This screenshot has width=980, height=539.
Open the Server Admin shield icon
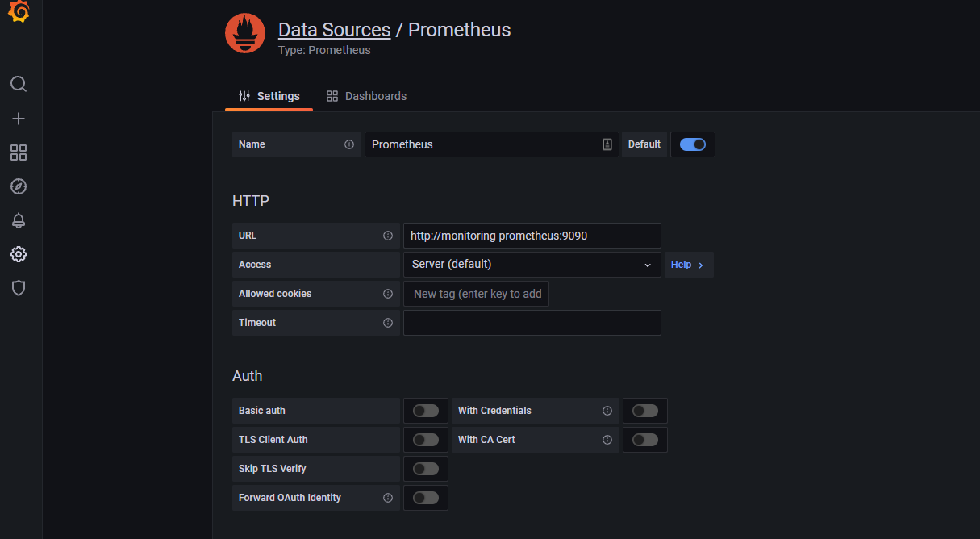coord(19,288)
